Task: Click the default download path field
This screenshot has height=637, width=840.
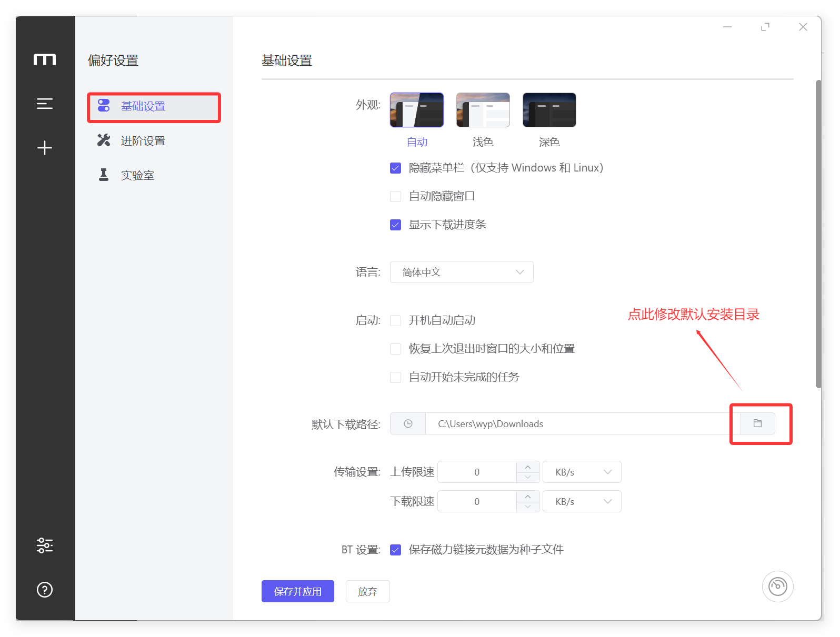Action: click(x=583, y=423)
